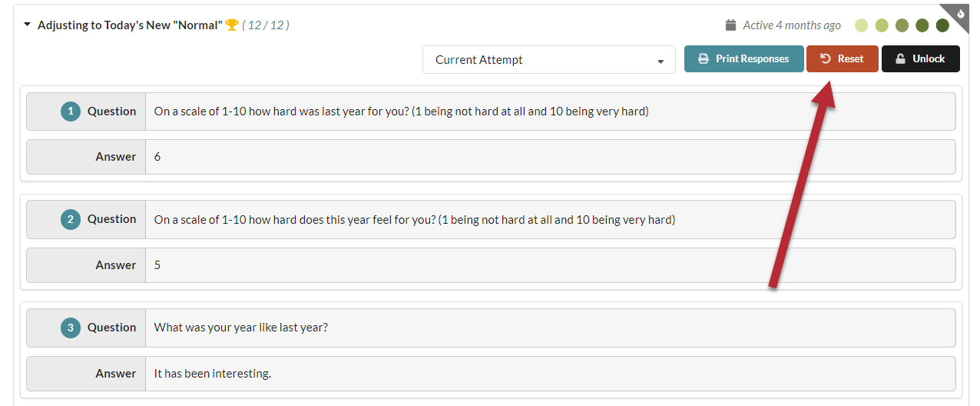Click the padlock icon on Unlock
Image resolution: width=980 pixels, height=406 pixels.
pyautogui.click(x=901, y=59)
